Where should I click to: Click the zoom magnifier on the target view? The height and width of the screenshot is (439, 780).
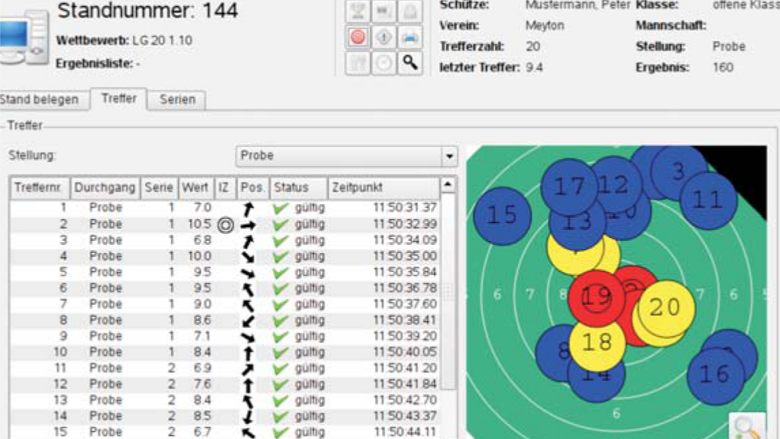747,426
